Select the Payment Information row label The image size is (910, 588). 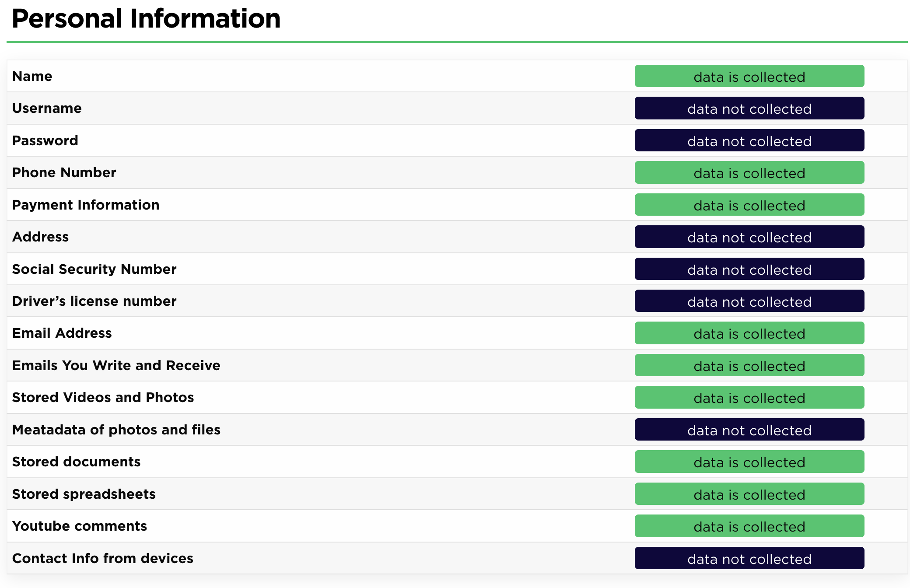(x=86, y=205)
